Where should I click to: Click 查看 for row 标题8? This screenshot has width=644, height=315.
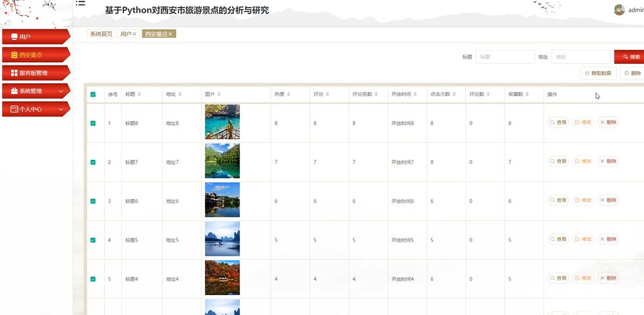click(x=558, y=122)
